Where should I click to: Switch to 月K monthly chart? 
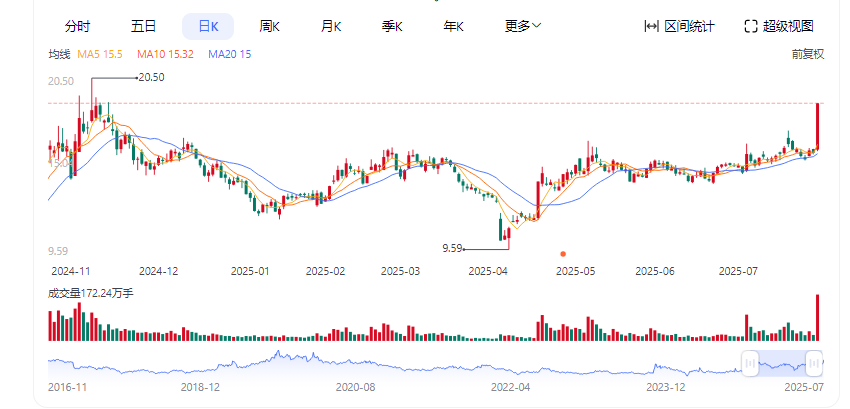click(x=331, y=26)
